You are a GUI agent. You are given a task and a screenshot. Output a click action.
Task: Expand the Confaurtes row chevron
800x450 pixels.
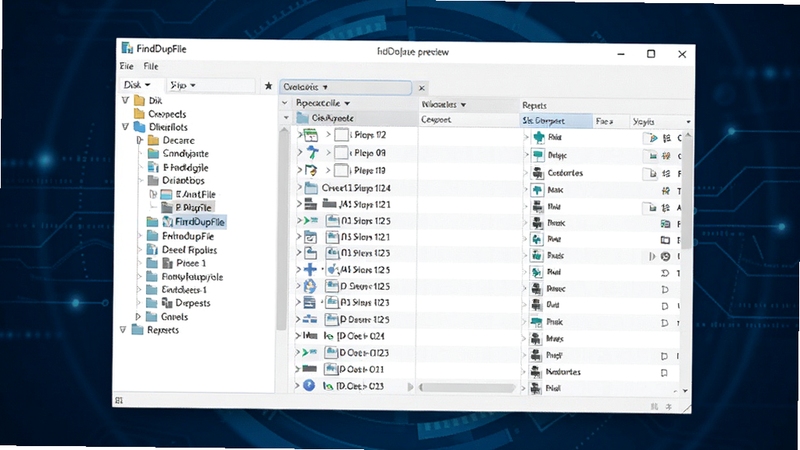[x=527, y=173]
